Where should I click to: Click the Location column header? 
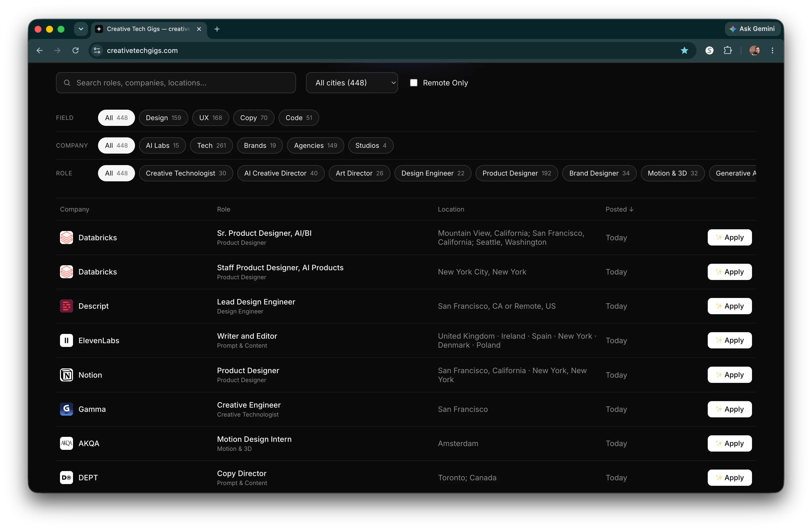(x=451, y=209)
